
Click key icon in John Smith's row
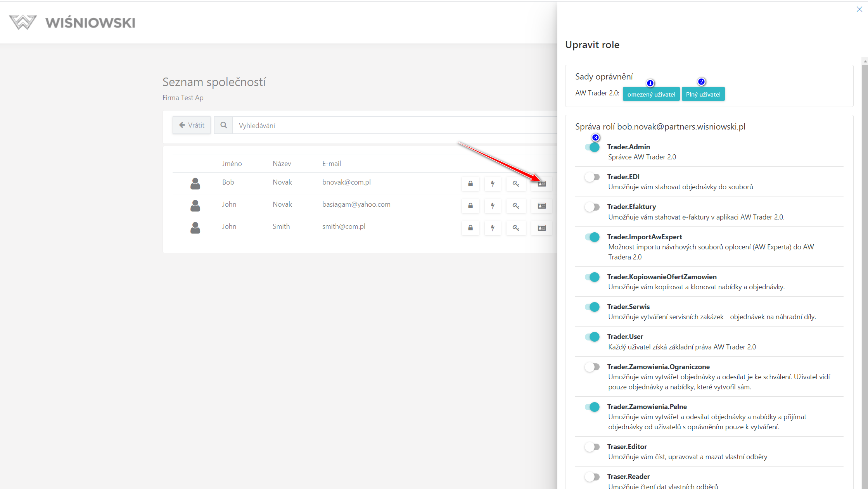515,228
